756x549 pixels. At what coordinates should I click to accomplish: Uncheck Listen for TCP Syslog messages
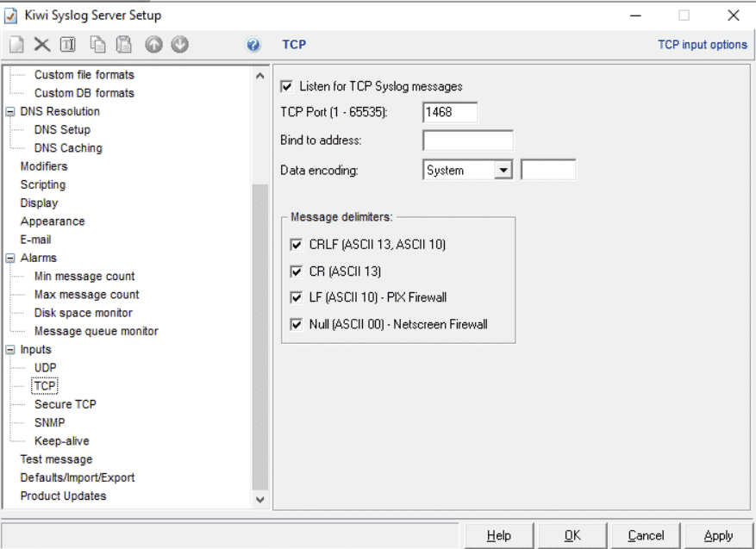(x=287, y=86)
